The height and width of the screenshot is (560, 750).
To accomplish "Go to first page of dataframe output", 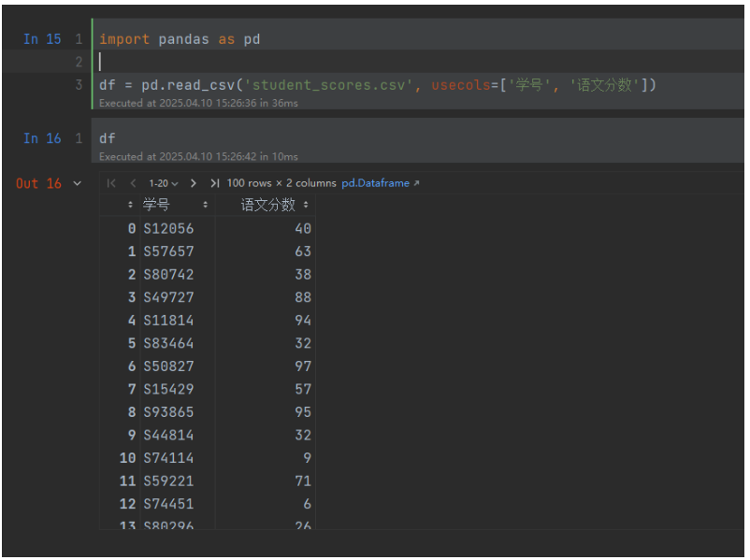I will coord(111,183).
